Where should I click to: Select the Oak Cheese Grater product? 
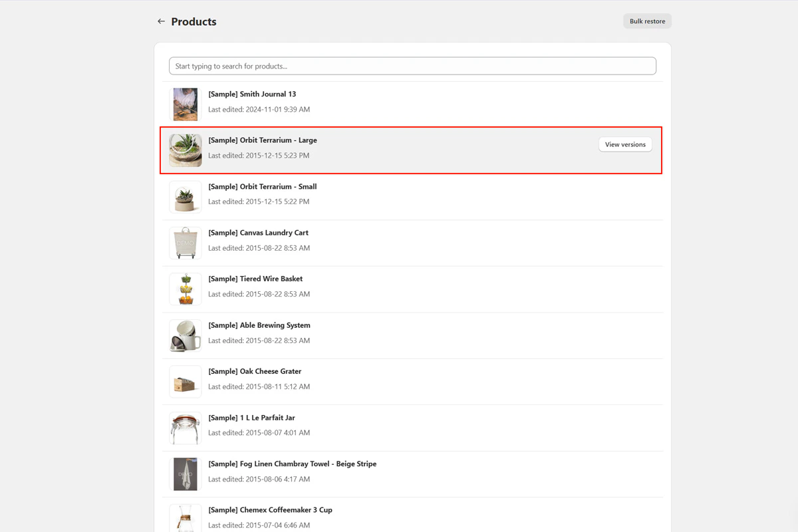tap(254, 371)
